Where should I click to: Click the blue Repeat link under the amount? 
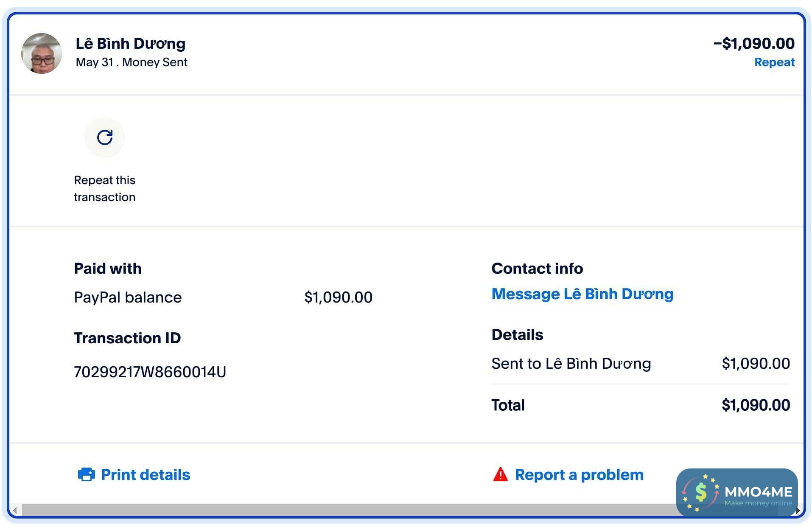[x=774, y=62]
